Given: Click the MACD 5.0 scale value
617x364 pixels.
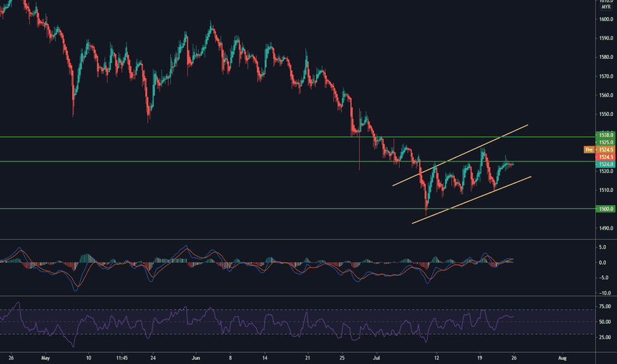Looking at the screenshot, I should (602, 248).
